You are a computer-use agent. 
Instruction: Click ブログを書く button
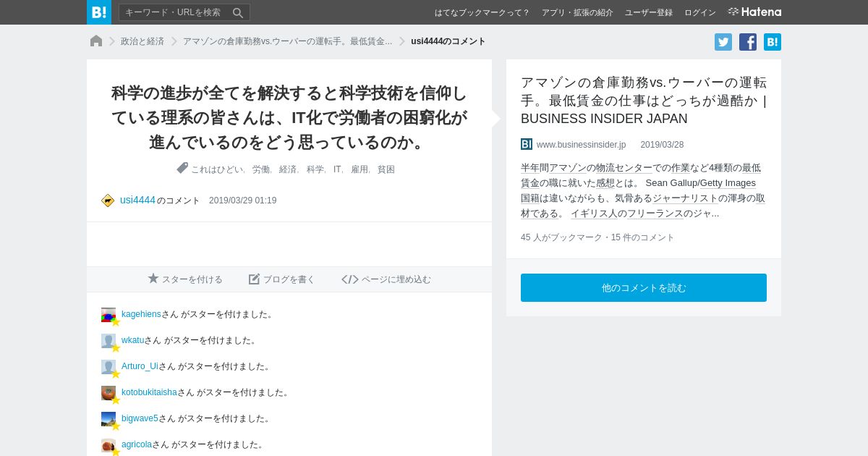coord(281,279)
